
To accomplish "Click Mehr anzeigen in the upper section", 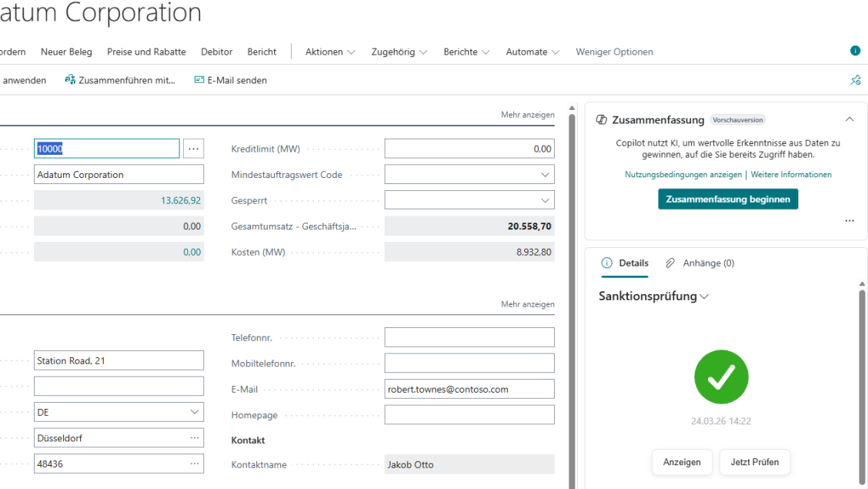I will pos(528,115).
